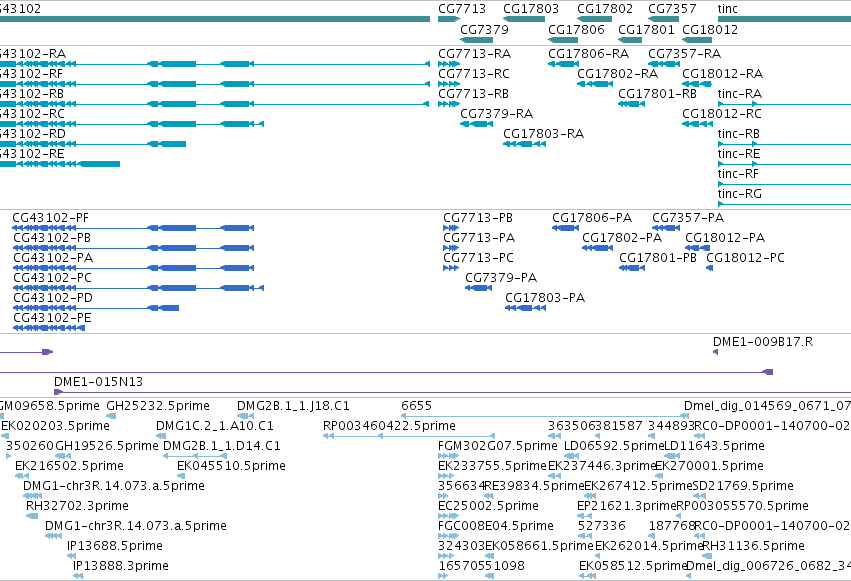Select protein CG7713-PB
Image resolution: width=851 pixels, height=581 pixels.
coord(451,228)
